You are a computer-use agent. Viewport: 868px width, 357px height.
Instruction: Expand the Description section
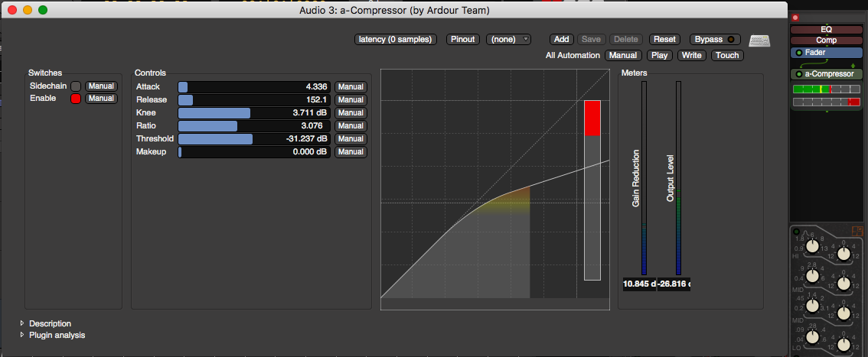tap(22, 323)
